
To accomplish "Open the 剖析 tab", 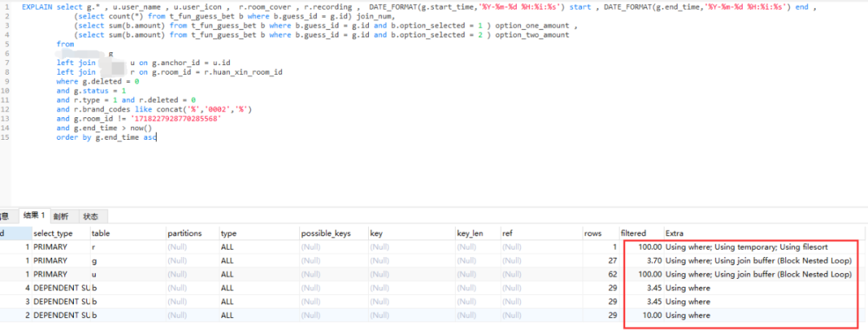I will point(62,216).
